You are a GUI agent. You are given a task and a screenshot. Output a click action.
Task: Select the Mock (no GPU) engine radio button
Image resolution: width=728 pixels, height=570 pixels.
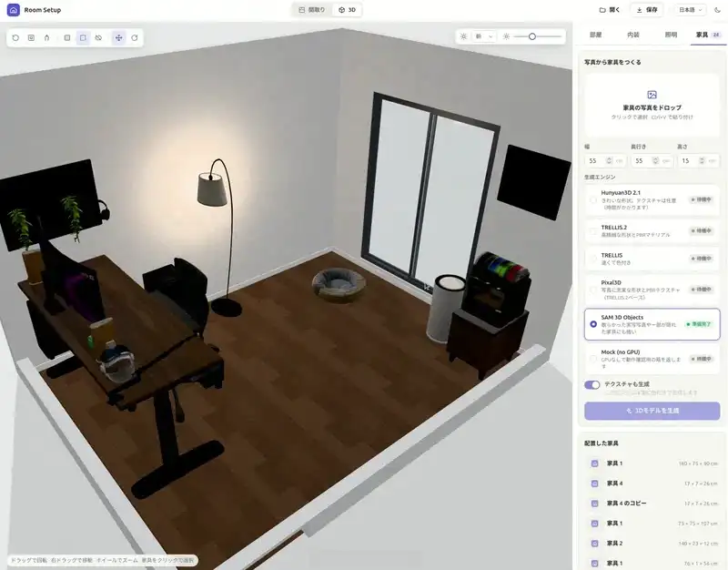593,359
